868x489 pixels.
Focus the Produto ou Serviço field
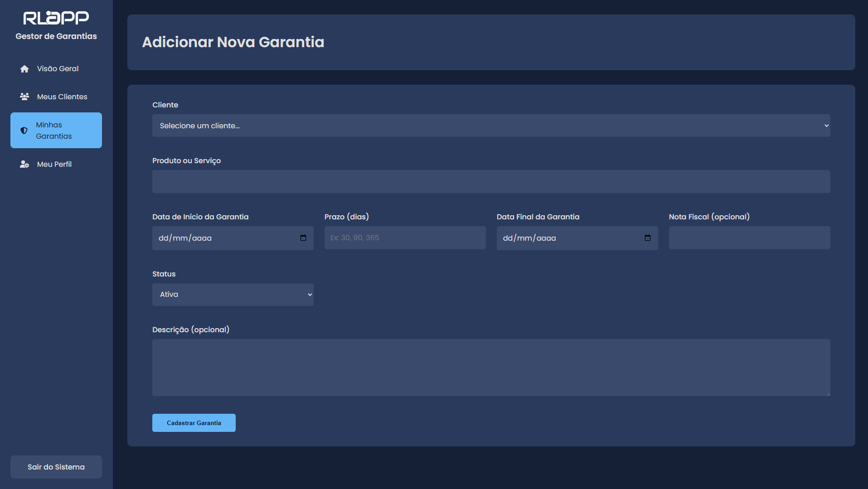[491, 182]
